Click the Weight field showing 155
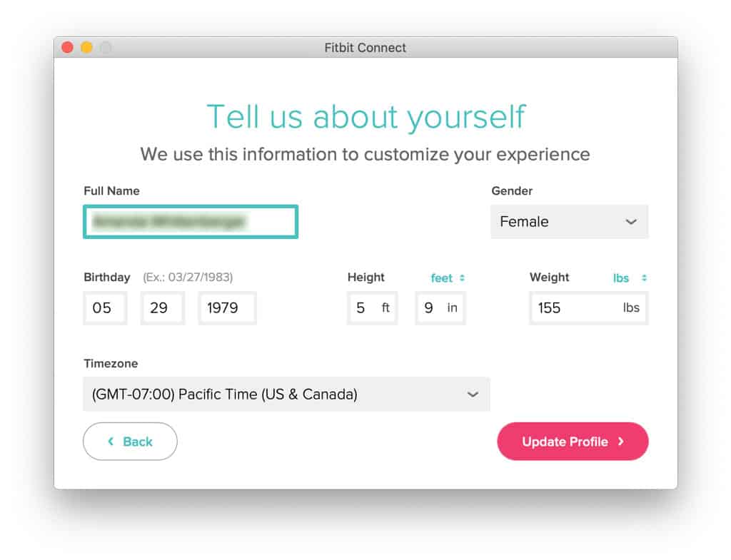The image size is (731, 560). (x=588, y=308)
